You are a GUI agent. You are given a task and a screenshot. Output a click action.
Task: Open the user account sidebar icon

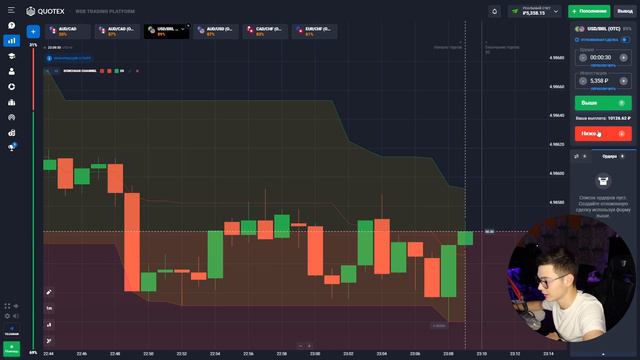(x=11, y=71)
